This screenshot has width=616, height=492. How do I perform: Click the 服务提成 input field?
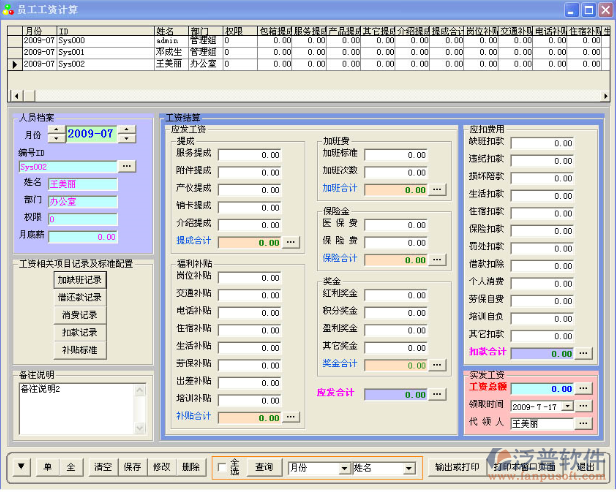(x=251, y=155)
